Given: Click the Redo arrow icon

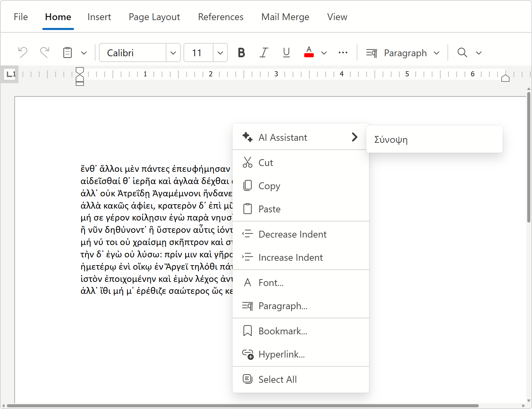Looking at the screenshot, I should [45, 52].
